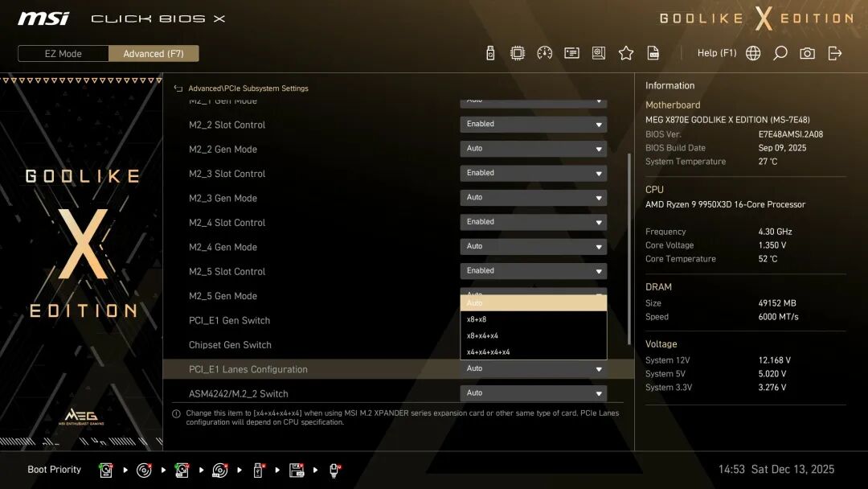Click the exit door-arrow icon

pyautogui.click(x=835, y=53)
